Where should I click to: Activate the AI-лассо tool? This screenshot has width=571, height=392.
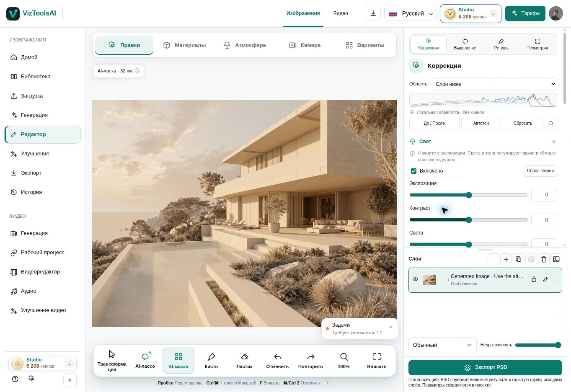click(x=145, y=361)
